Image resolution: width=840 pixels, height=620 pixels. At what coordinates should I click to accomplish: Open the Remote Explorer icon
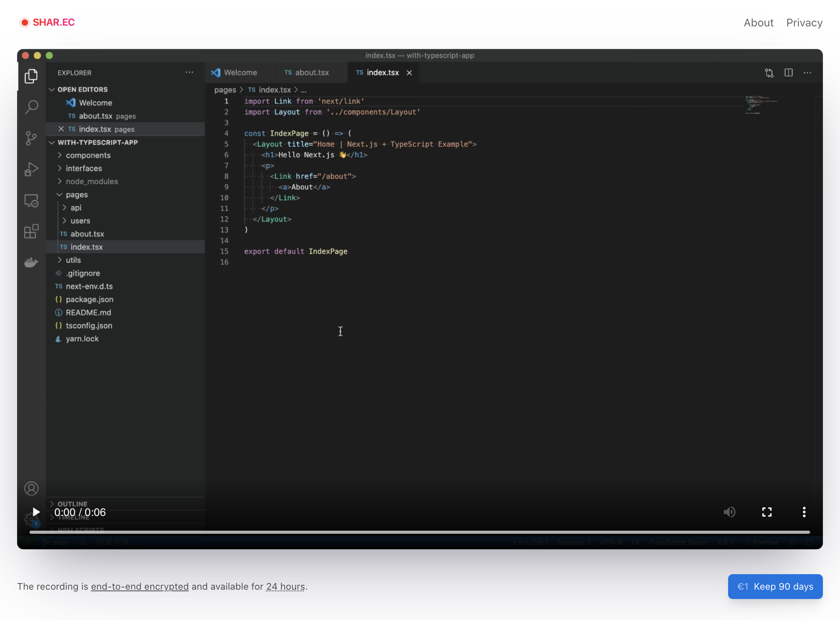(x=31, y=200)
